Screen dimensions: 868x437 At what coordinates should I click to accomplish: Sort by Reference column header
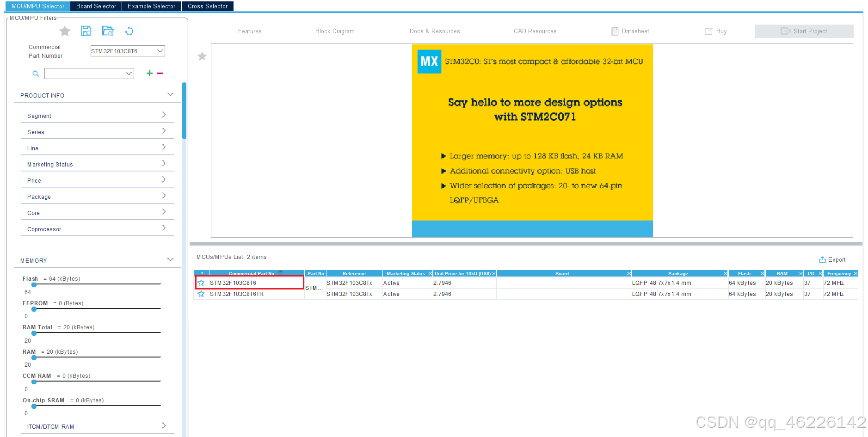coord(354,274)
